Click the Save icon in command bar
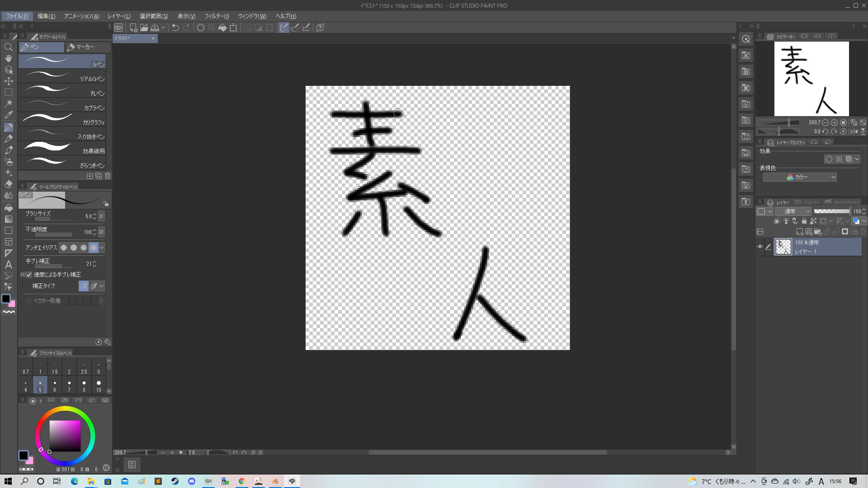This screenshot has height=488, width=868. pyautogui.click(x=155, y=28)
